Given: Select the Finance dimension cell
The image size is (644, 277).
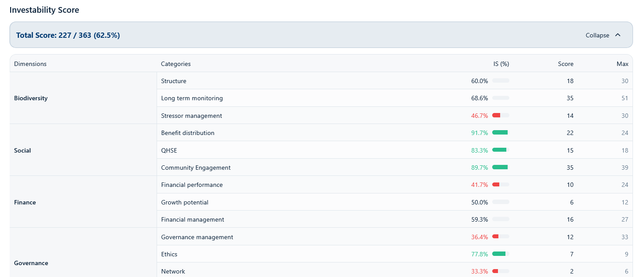Looking at the screenshot, I should [25, 202].
